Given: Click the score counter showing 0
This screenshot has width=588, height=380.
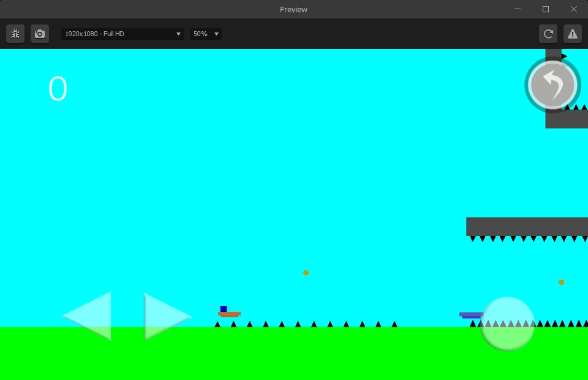Looking at the screenshot, I should [x=58, y=88].
